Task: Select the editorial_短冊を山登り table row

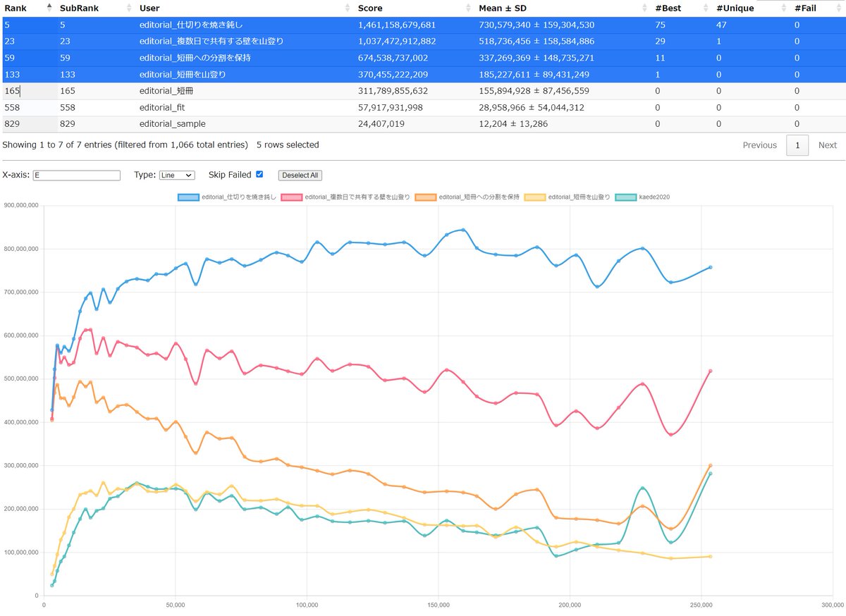Action: click(x=423, y=74)
